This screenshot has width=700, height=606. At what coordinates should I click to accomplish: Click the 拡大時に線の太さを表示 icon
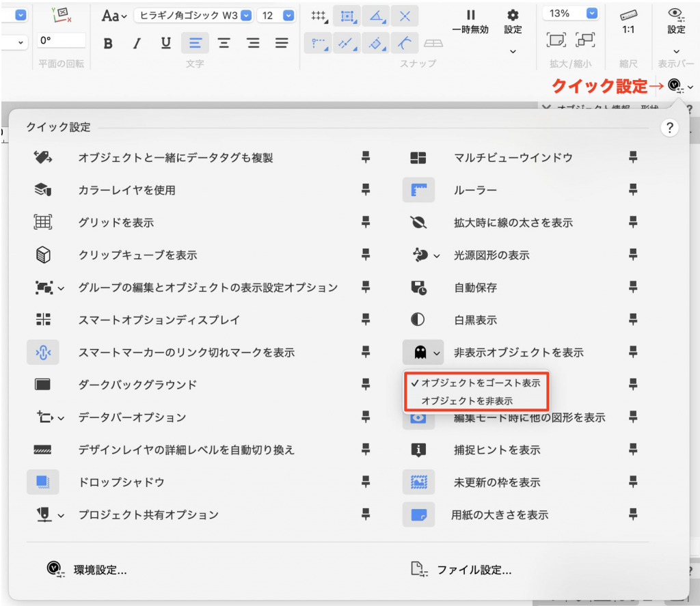pyautogui.click(x=418, y=222)
